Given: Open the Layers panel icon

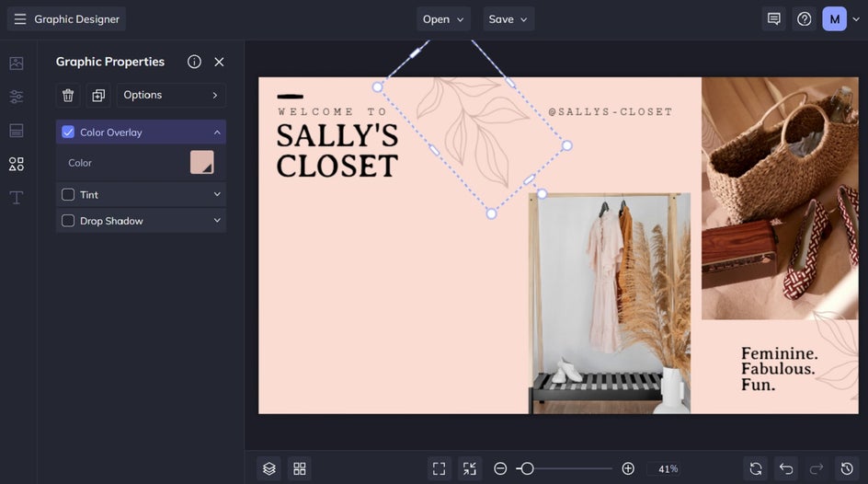Looking at the screenshot, I should (x=269, y=469).
